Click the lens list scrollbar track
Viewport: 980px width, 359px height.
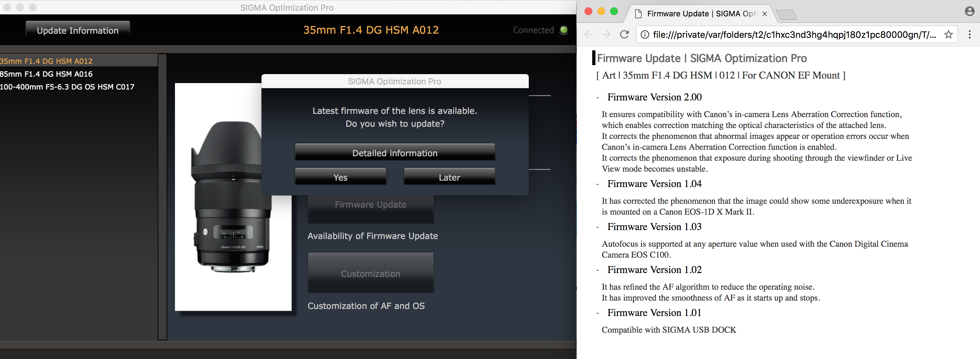point(162,197)
